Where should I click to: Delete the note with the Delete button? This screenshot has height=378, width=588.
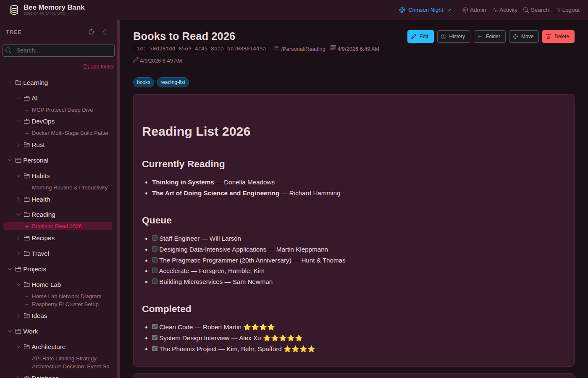(x=558, y=37)
